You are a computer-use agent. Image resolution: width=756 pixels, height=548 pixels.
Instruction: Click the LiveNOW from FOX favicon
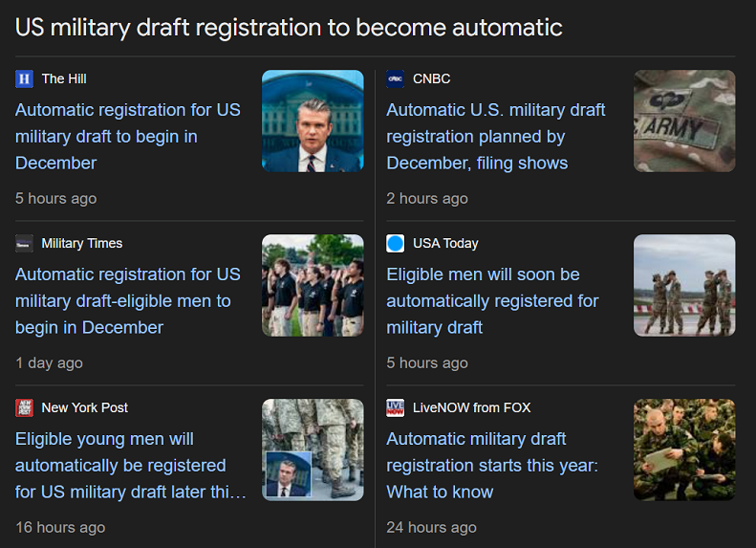click(396, 407)
